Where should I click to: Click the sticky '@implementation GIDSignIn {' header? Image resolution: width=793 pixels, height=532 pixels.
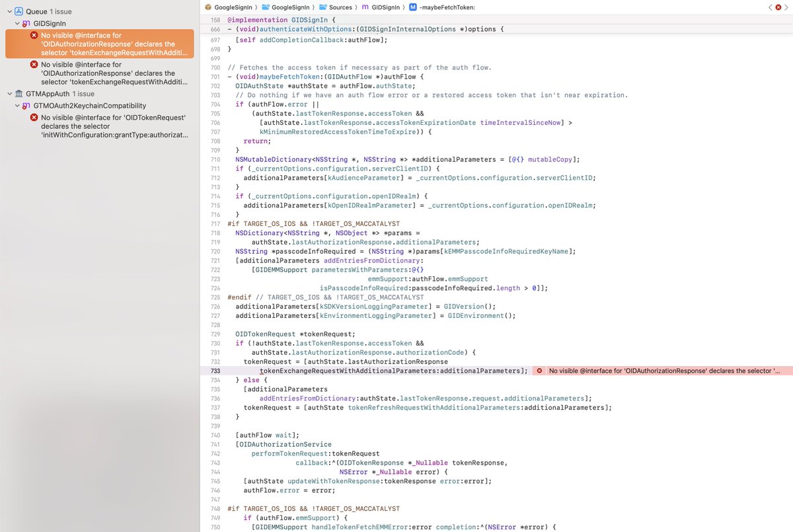[x=281, y=20]
